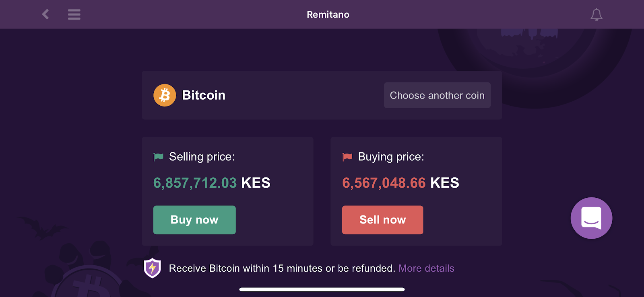Click the selling price of 6,857,712.03 KES

212,182
